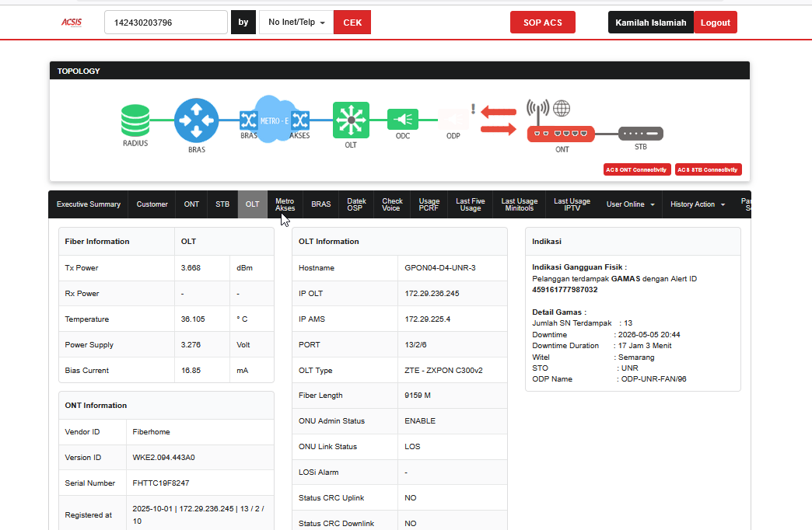
Task: Open the Last Five Usage tab
Action: 471,204
